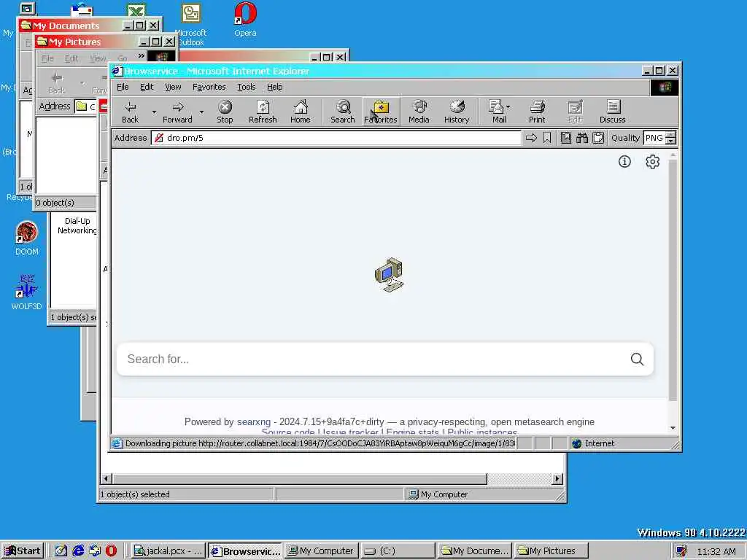
Task: Click the magnifier search button in search box
Action: pos(637,359)
